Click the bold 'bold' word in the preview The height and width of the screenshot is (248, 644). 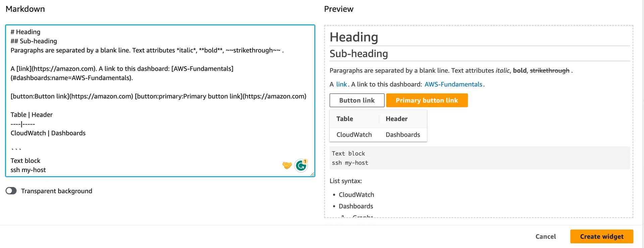pyautogui.click(x=520, y=71)
